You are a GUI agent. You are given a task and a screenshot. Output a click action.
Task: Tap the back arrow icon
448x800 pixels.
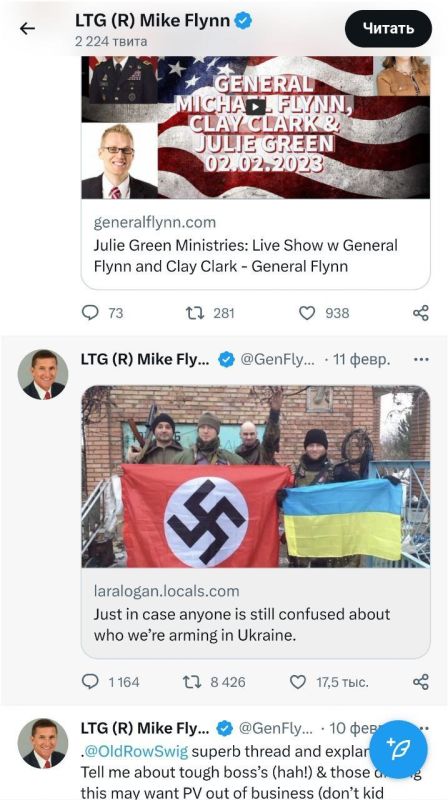[x=28, y=29]
